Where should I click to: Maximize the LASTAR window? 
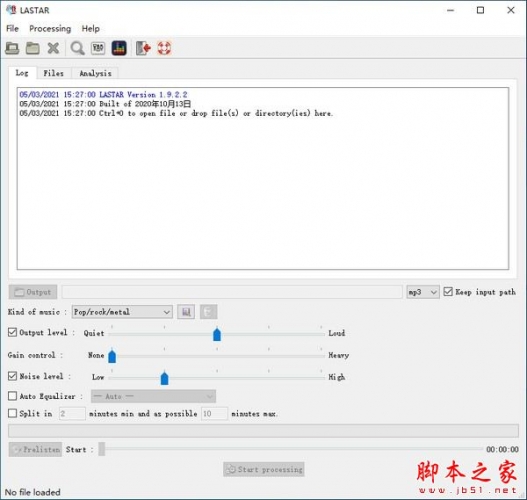pos(480,10)
